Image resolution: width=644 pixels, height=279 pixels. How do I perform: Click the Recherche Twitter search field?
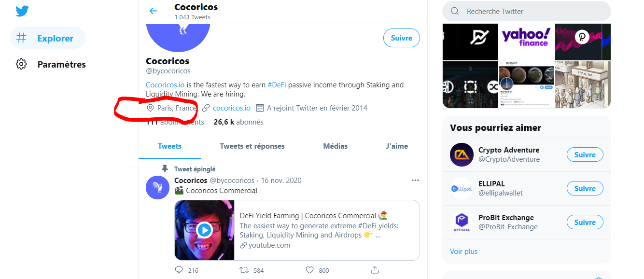526,11
